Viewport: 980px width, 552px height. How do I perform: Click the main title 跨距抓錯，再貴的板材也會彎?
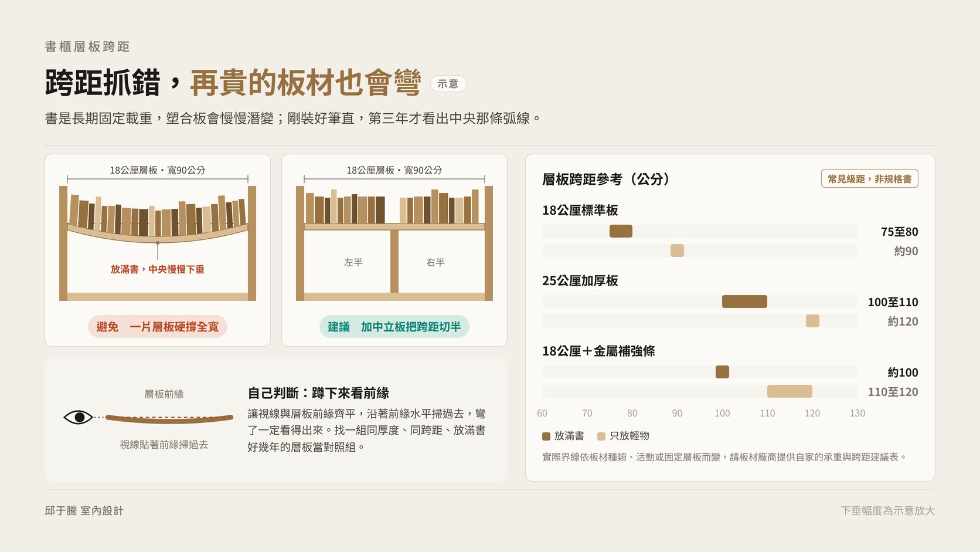coord(233,83)
